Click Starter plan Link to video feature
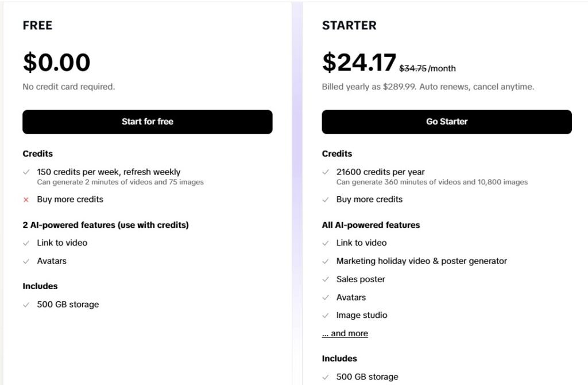This screenshot has height=385, width=588. (x=361, y=243)
